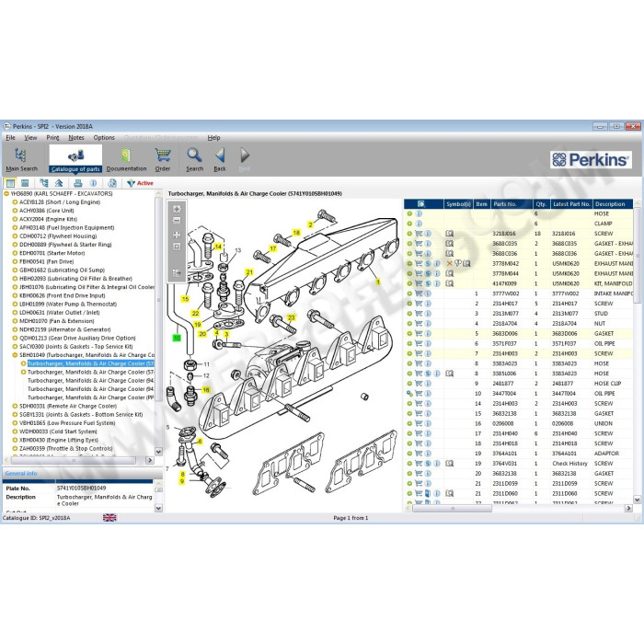Click the printer icon in the small toolbar
The image size is (644, 644).
click(77, 183)
